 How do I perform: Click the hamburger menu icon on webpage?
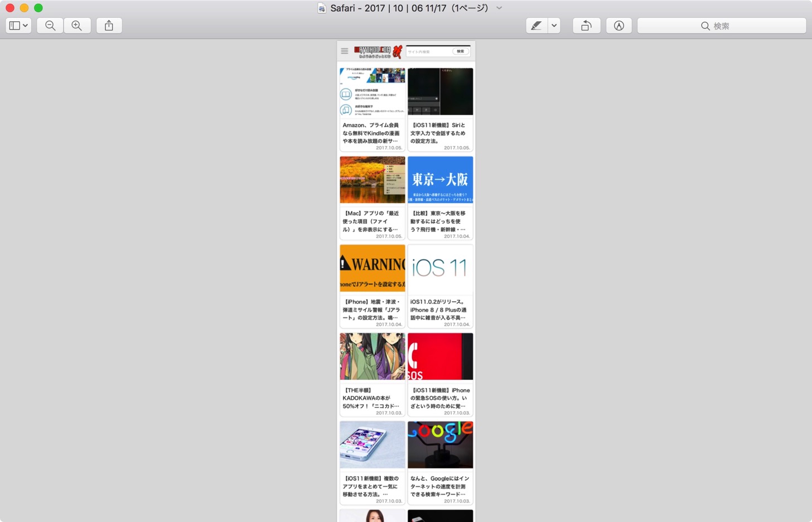coord(345,51)
